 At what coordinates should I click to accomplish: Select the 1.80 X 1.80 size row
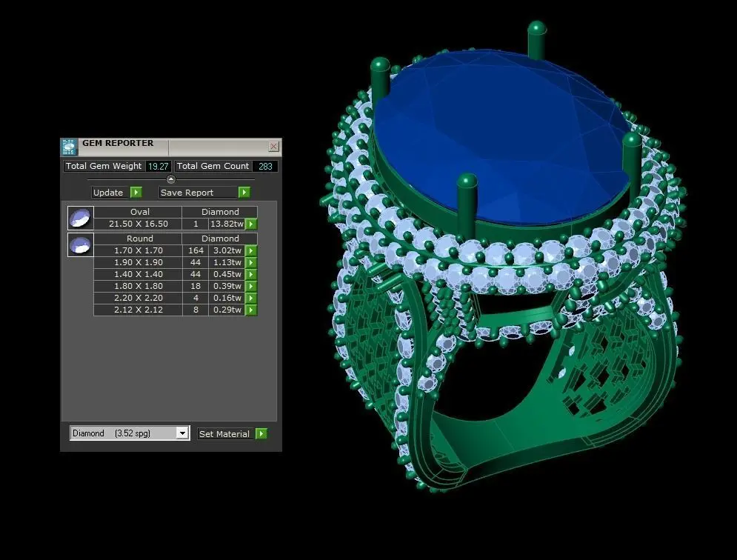click(x=139, y=286)
